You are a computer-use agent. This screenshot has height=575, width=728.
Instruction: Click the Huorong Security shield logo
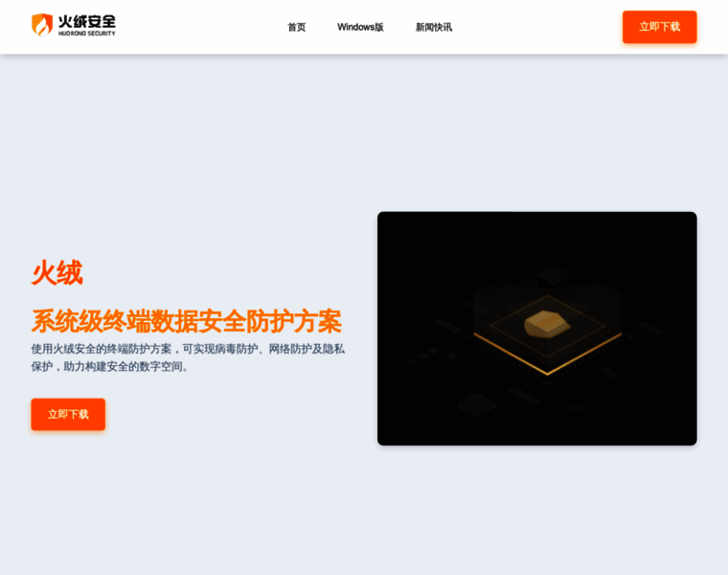click(42, 25)
